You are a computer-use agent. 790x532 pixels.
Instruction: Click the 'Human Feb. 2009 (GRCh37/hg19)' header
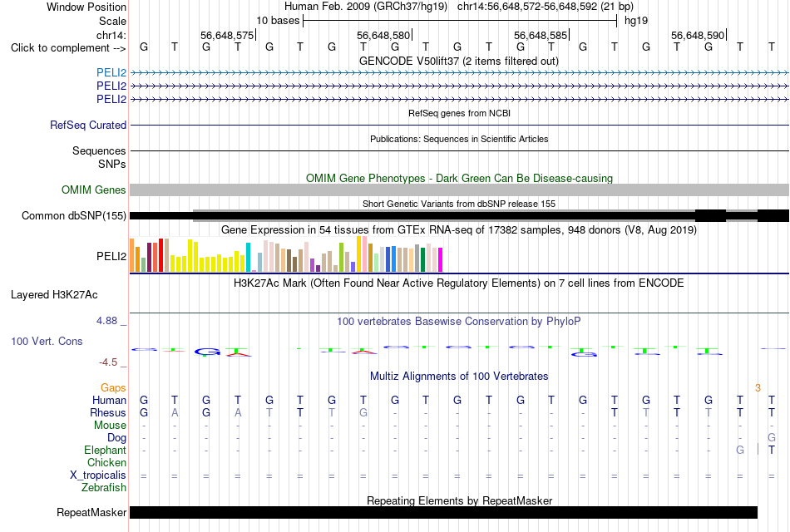pos(367,7)
